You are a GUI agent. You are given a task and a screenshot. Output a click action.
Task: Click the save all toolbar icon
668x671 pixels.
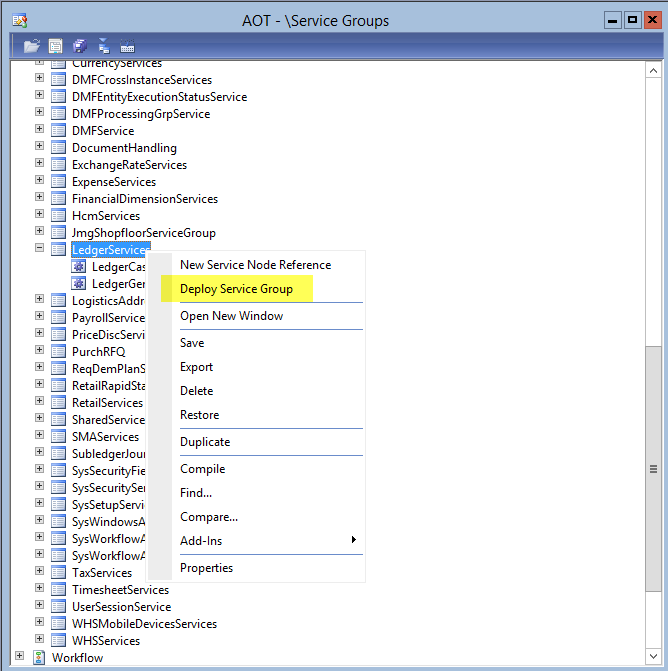(80, 46)
